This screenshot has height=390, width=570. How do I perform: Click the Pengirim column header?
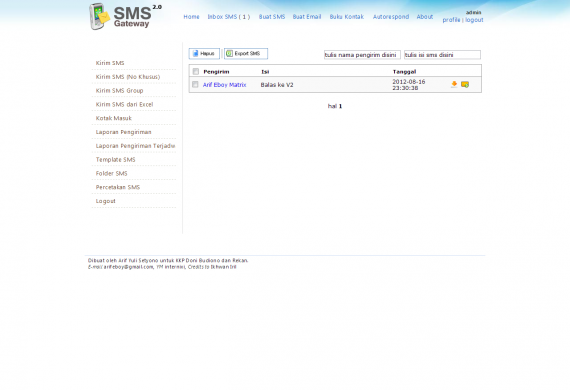click(216, 72)
